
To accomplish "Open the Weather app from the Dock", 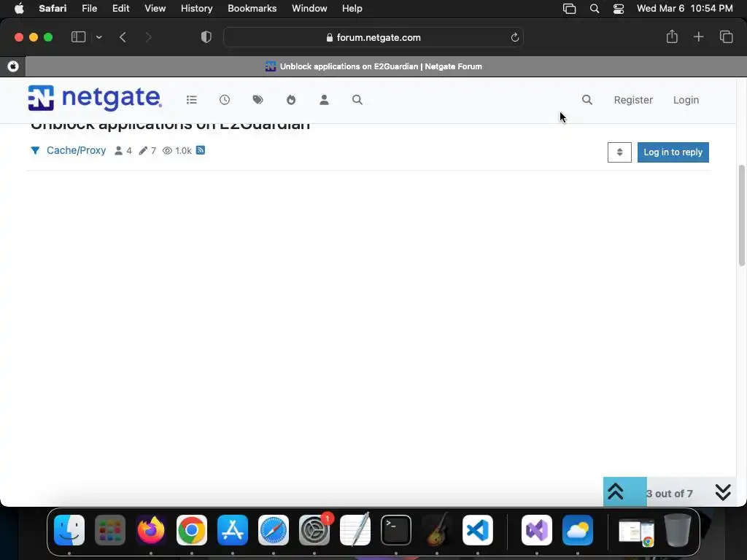I will click(x=578, y=530).
